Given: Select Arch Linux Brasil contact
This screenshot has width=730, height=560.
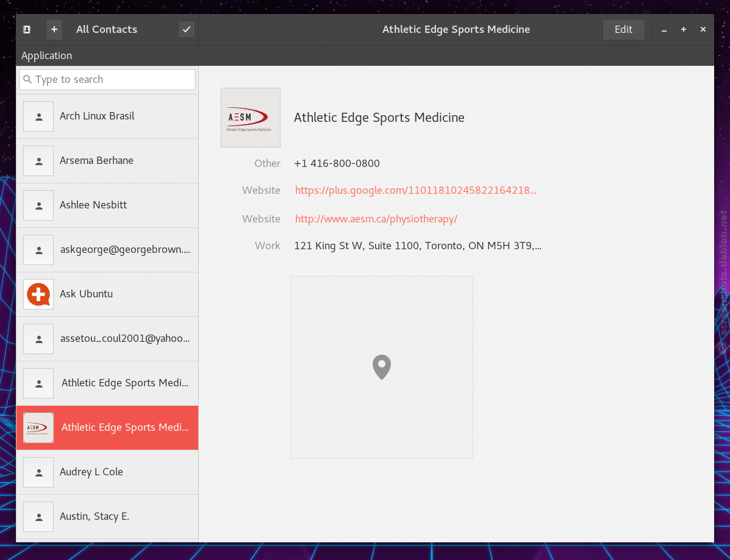Looking at the screenshot, I should click(107, 116).
